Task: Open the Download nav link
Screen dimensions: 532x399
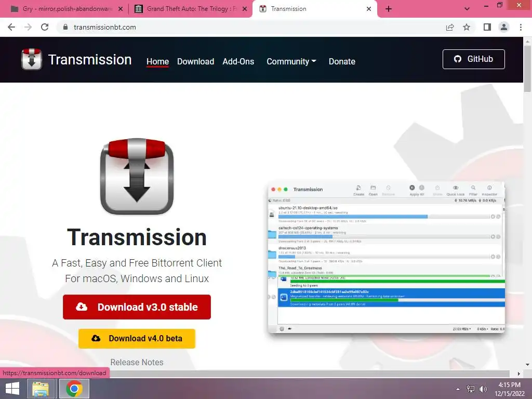Action: tap(195, 61)
